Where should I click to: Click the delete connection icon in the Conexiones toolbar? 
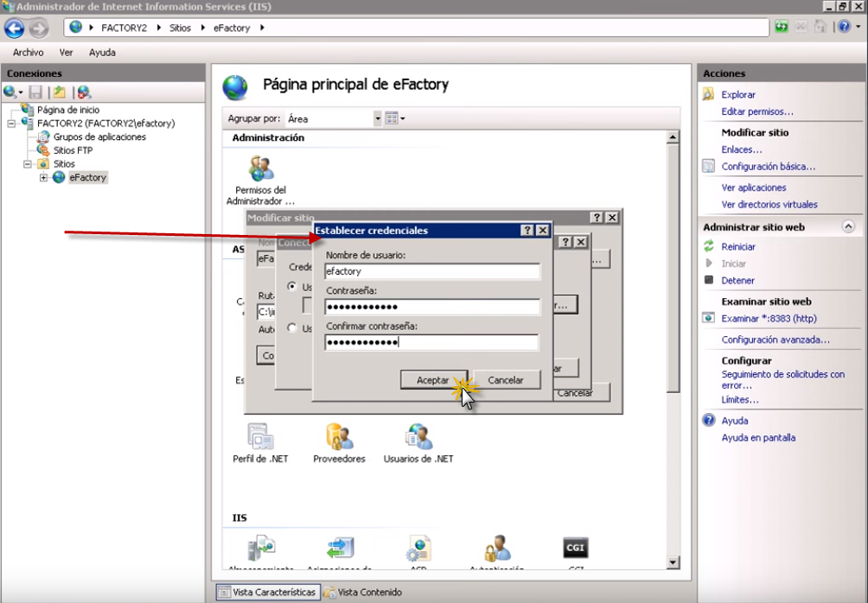point(84,92)
